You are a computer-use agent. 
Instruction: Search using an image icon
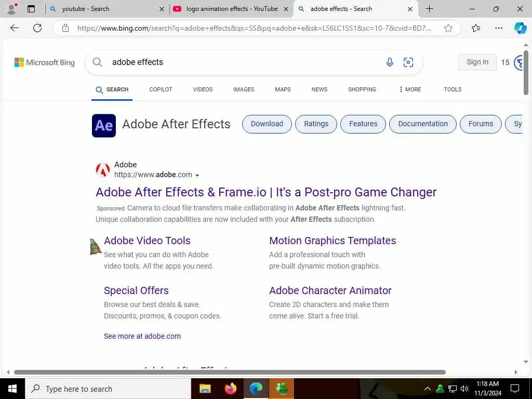pos(408,62)
